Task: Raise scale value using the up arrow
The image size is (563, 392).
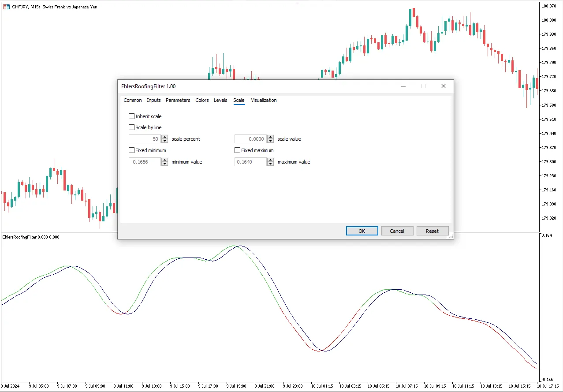Action: pyautogui.click(x=270, y=137)
